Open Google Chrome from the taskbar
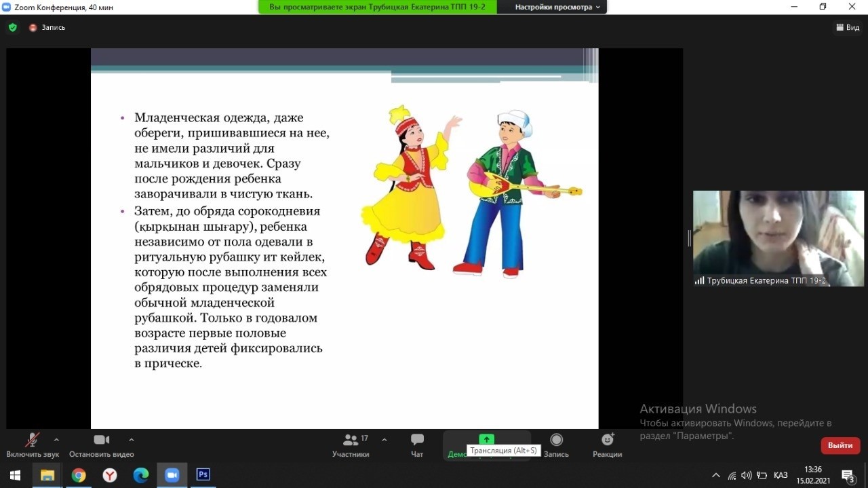This screenshot has height=488, width=868. click(x=79, y=475)
